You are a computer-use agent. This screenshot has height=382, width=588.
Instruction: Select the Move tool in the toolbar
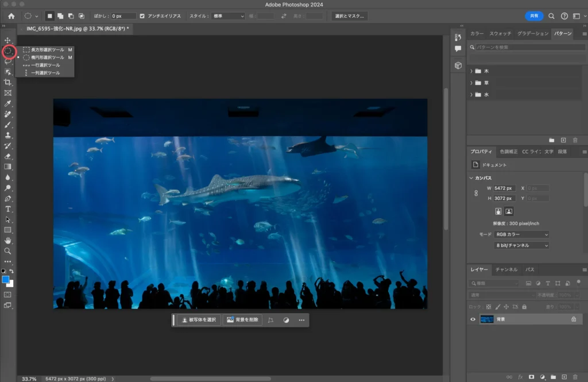(8, 40)
